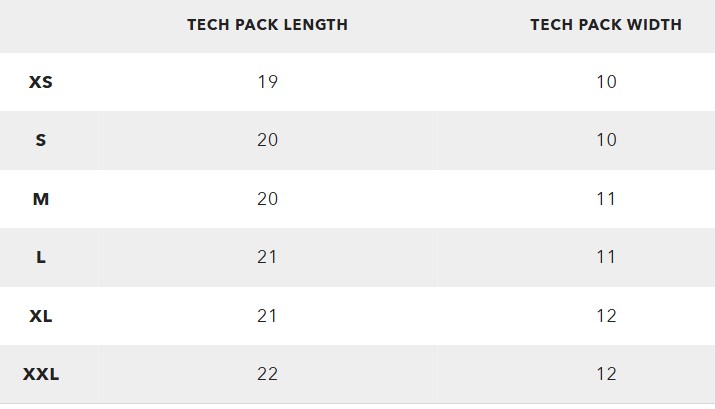The image size is (715, 409).
Task: Click the M width value 11
Action: pos(606,198)
